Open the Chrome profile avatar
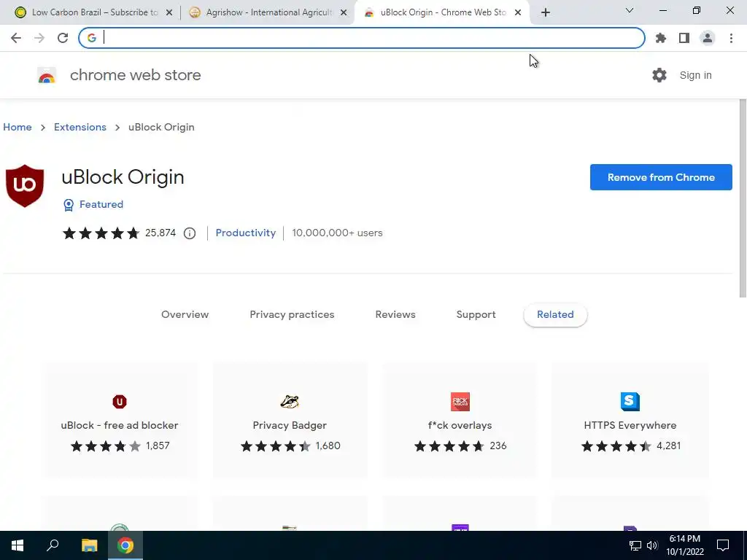This screenshot has width=747, height=560. (x=708, y=38)
